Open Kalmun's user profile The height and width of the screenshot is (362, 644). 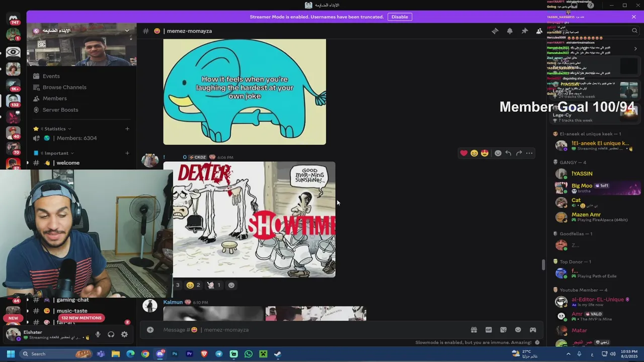click(173, 302)
